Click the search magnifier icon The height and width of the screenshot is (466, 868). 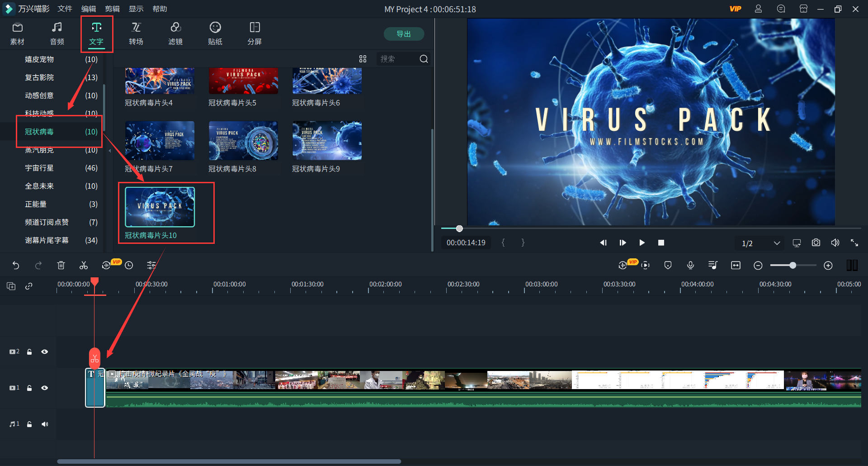pos(424,59)
